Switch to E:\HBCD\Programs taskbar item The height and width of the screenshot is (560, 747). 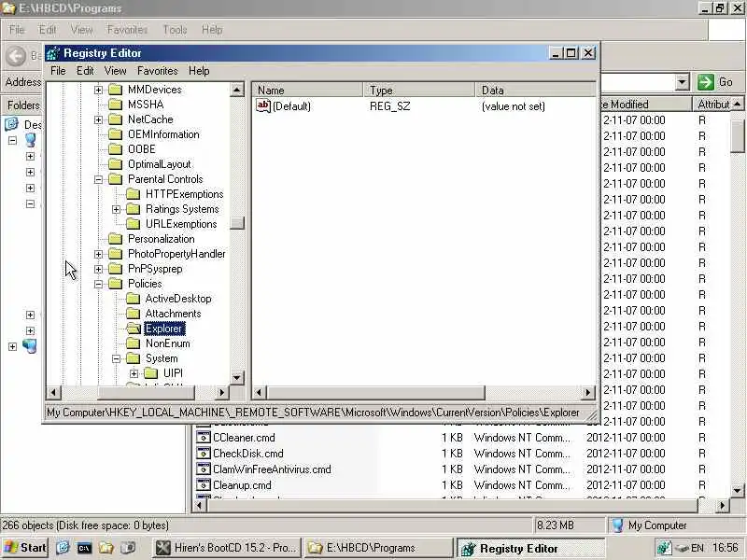click(379, 548)
